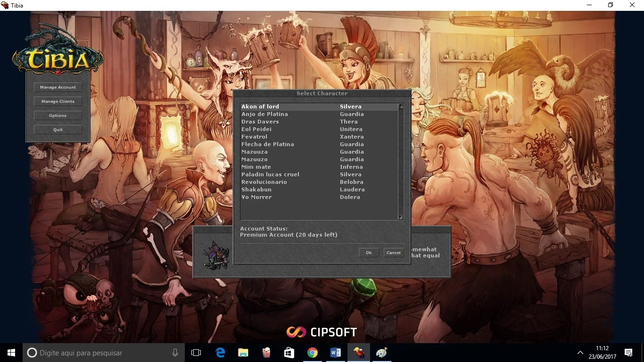This screenshot has width=644, height=362.
Task: Expand the hidden system tray icons
Action: pos(580,353)
